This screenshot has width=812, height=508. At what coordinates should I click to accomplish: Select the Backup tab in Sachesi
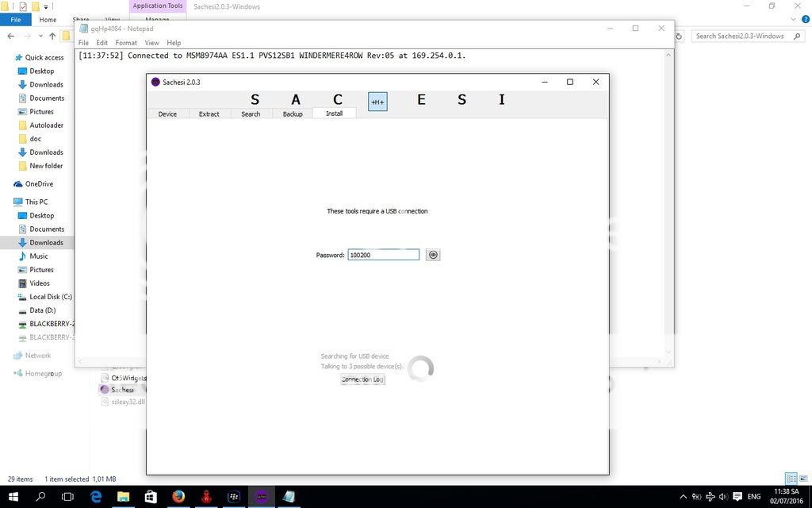click(293, 114)
